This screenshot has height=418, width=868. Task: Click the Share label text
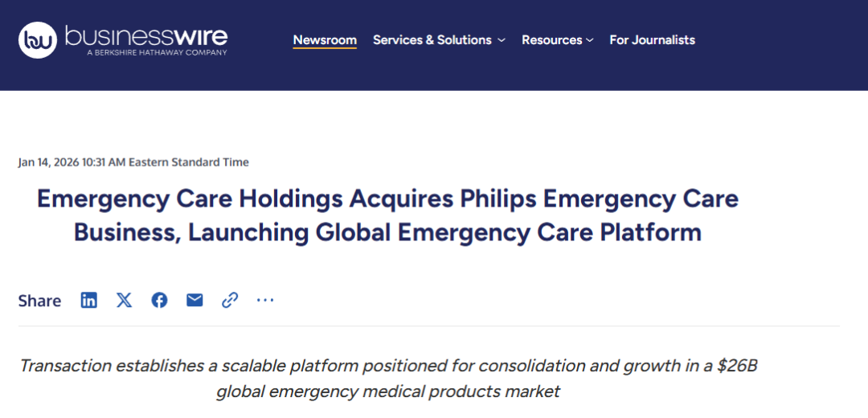[x=39, y=301]
